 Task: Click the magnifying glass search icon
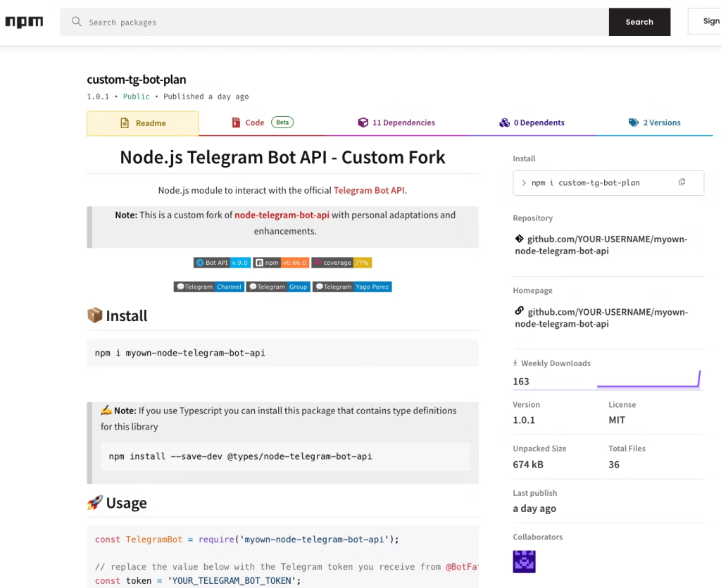[76, 22]
